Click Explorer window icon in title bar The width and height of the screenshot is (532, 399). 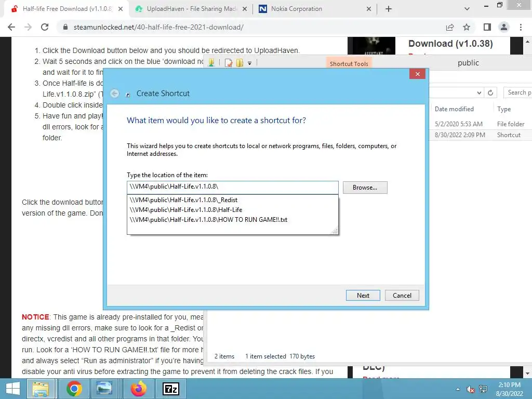pyautogui.click(x=211, y=62)
